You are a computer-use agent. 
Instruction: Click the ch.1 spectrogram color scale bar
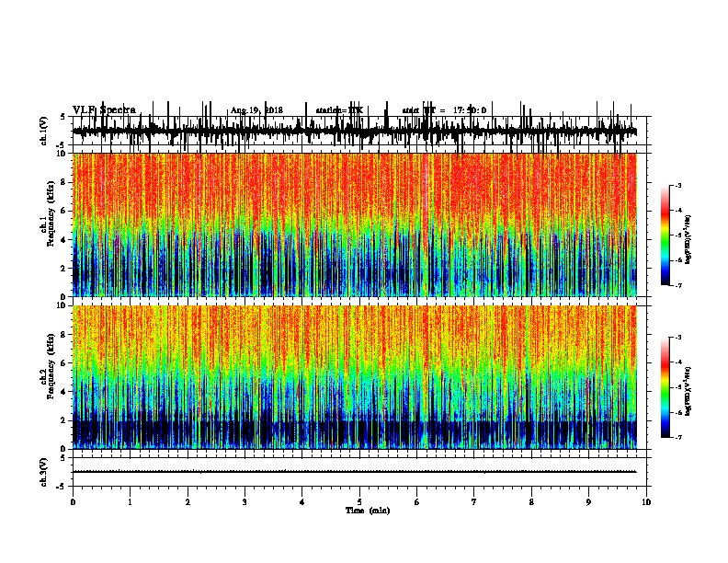click(665, 236)
